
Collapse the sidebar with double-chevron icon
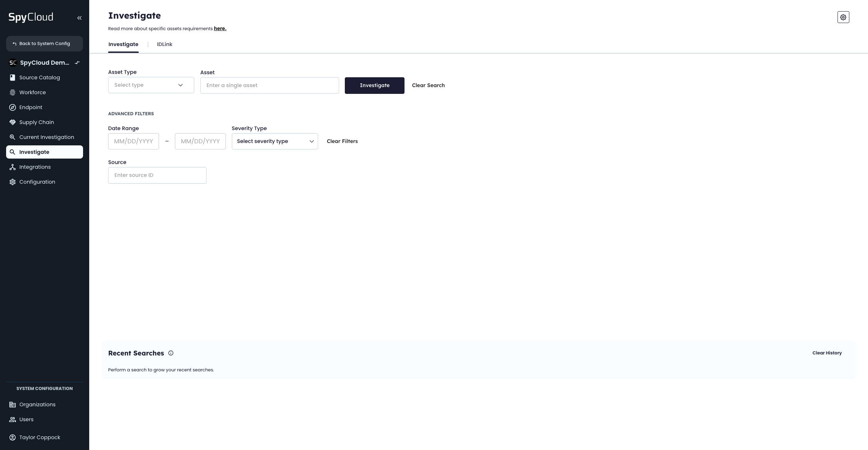[79, 18]
